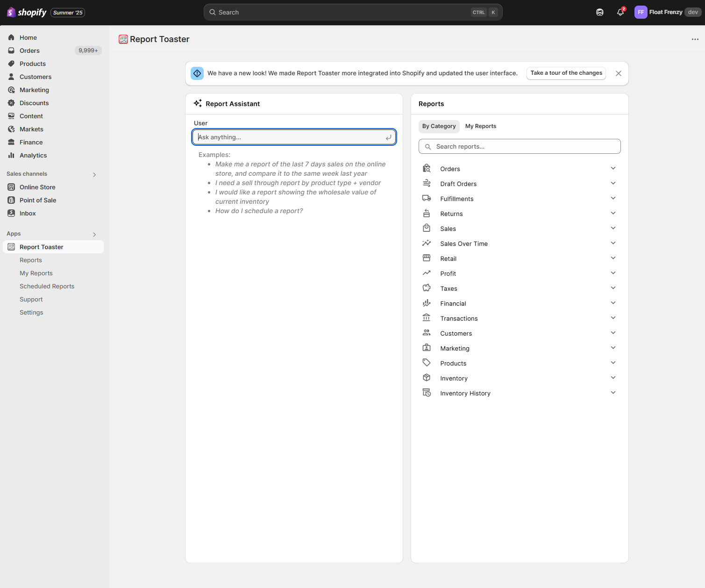
Task: Expand the Sales channels sidebar section
Action: point(94,174)
